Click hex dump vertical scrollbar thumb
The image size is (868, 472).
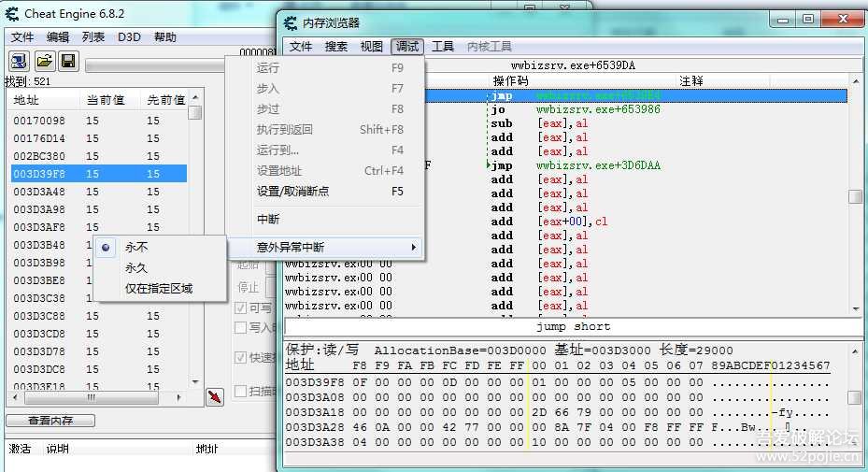(x=854, y=398)
